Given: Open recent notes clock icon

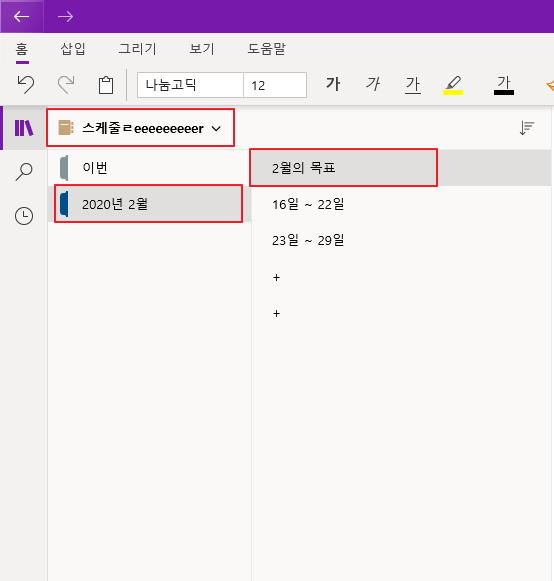Looking at the screenshot, I should coord(24,216).
